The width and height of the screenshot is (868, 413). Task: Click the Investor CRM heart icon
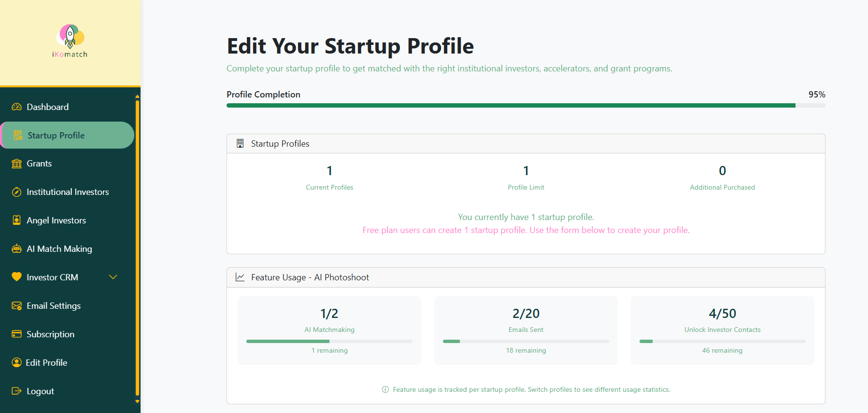(x=16, y=277)
